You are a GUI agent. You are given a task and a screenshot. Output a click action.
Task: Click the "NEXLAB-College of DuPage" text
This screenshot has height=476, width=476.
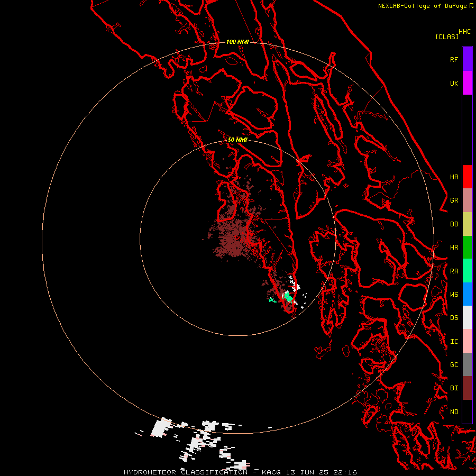point(422,6)
